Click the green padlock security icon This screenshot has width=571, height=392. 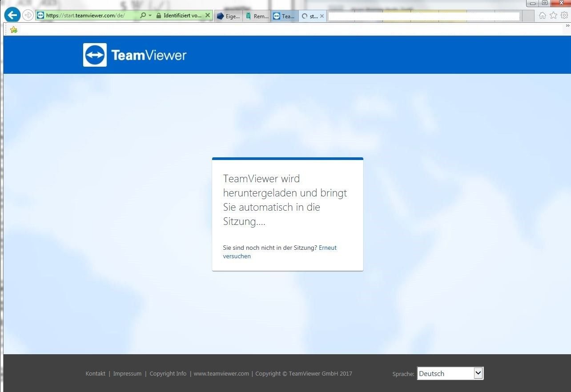[x=159, y=16]
